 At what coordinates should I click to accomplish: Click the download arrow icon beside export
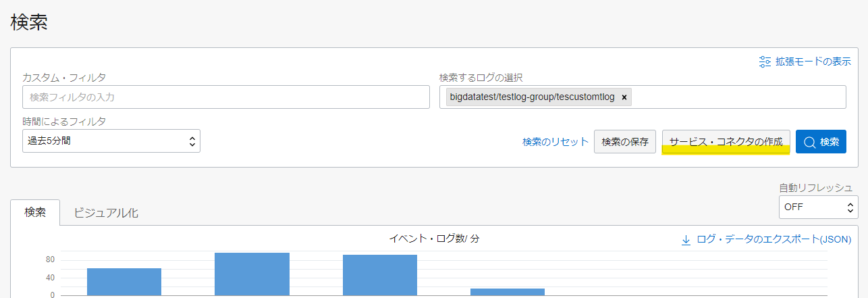686,239
